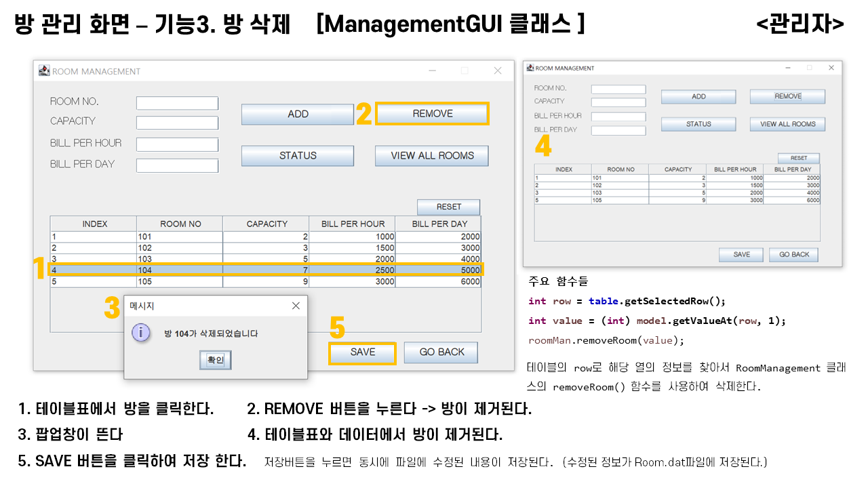
Task: Close the 메시지 popup dialog
Action: point(296,305)
